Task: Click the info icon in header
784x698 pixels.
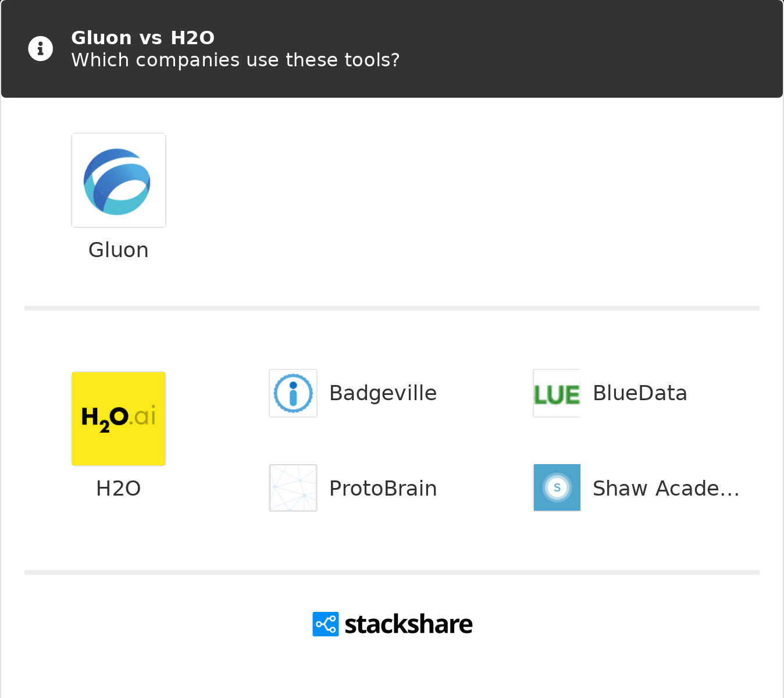Action: point(41,49)
